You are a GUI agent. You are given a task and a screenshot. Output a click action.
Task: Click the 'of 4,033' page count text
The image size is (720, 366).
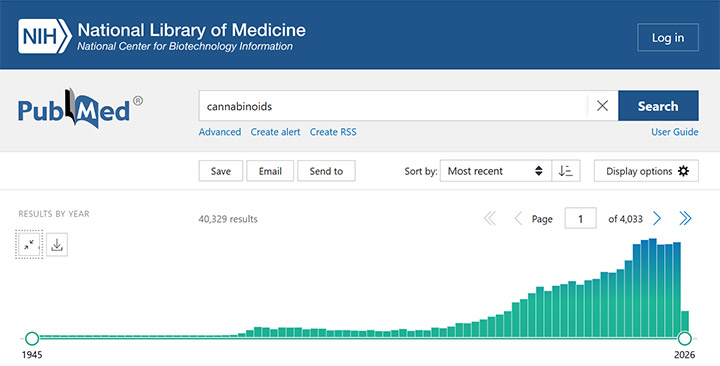click(x=625, y=219)
